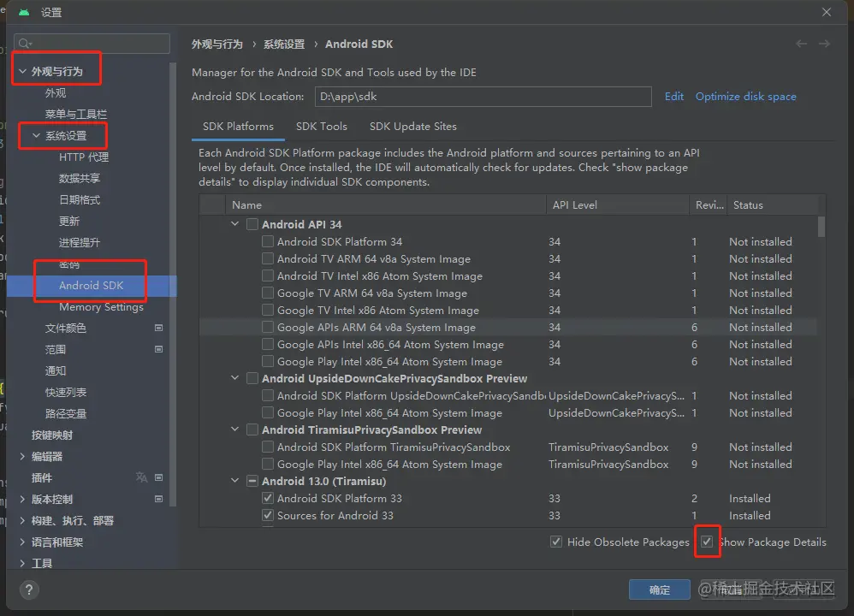Navigate back with the left arrow icon
Screen dimensions: 854x616
click(x=801, y=44)
